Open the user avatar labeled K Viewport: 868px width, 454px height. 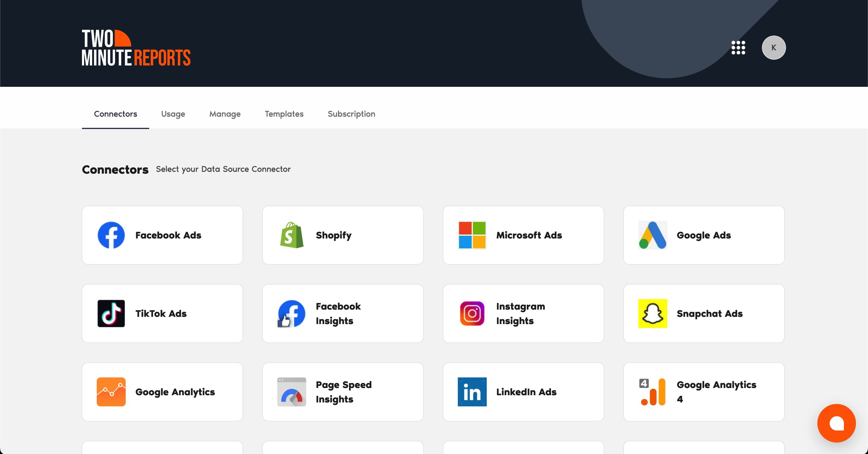pos(774,48)
